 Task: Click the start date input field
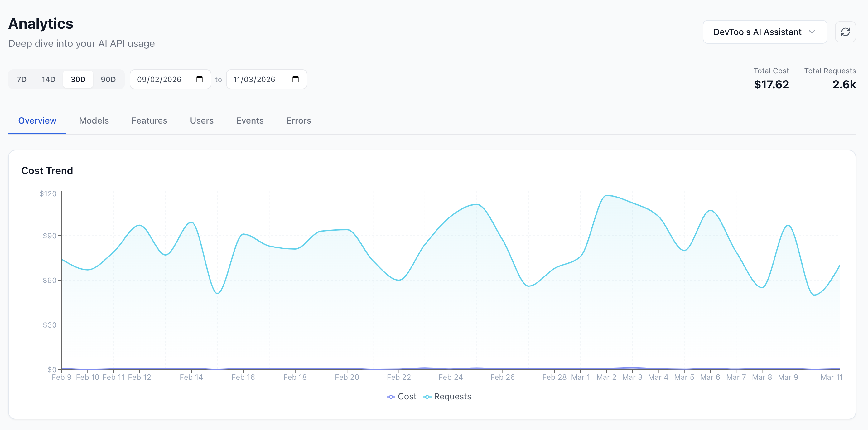(162, 79)
